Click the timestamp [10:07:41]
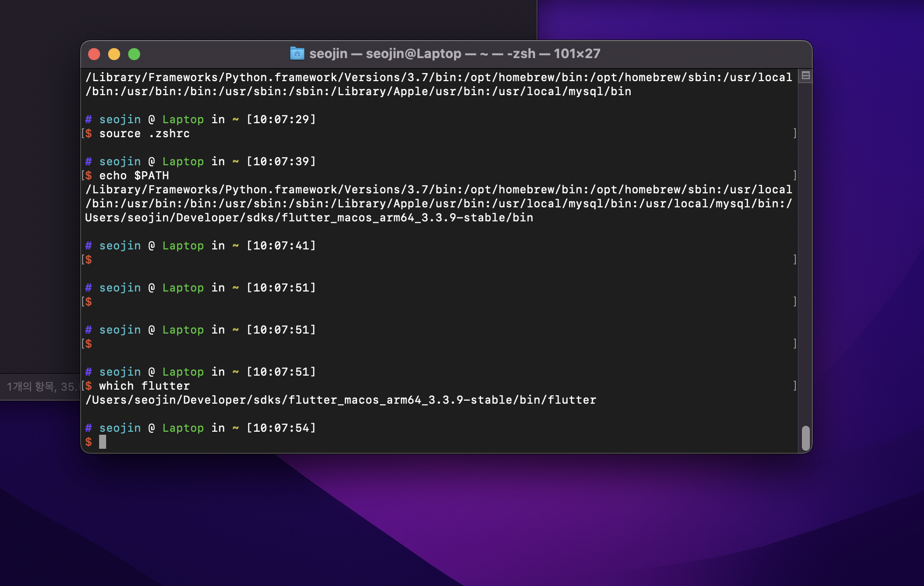Image resolution: width=924 pixels, height=586 pixels. (281, 246)
